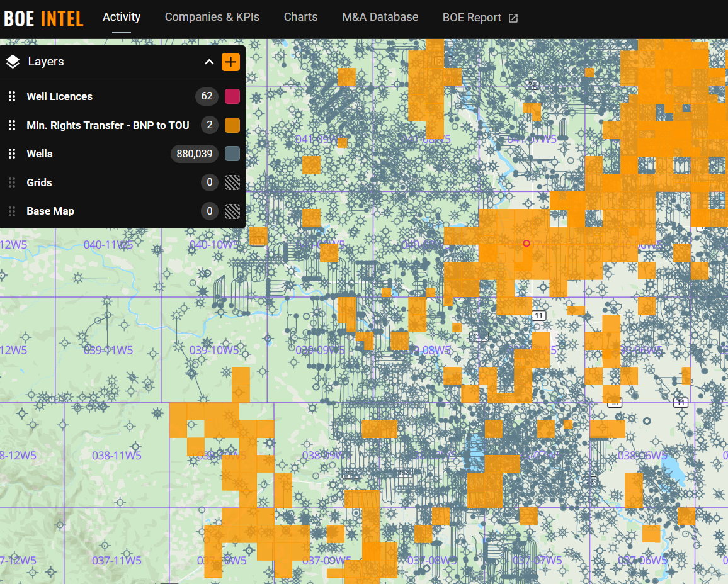Screen dimensions: 728x584
Task: Click the BOE INTEL logo
Action: coord(43,18)
